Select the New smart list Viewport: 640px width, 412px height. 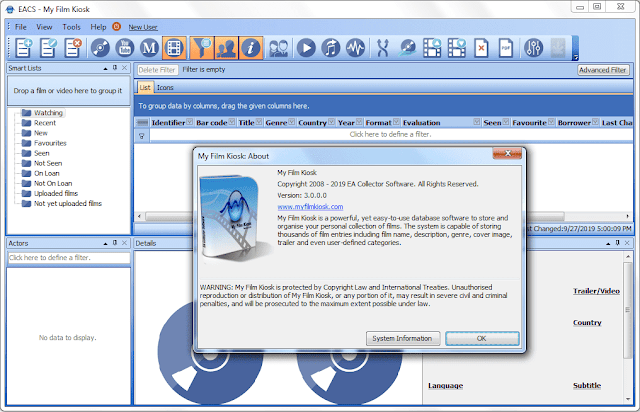pyautogui.click(x=41, y=133)
